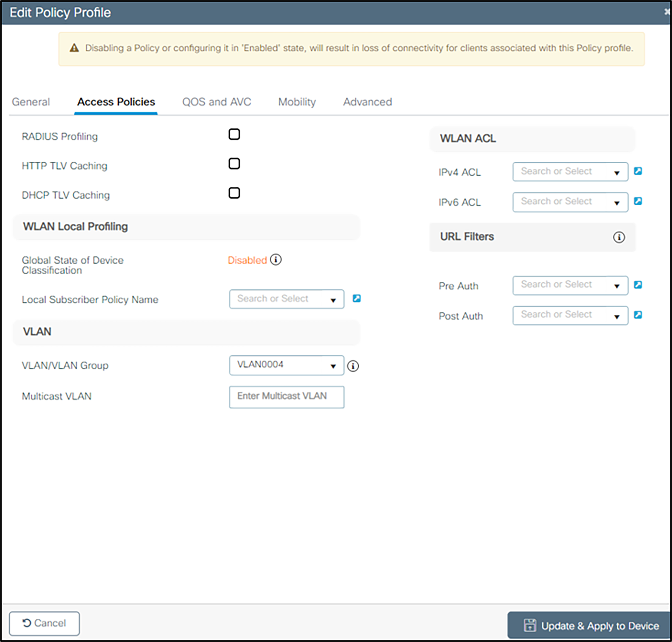Open IPv6 ACL external configuration link icon
672x642 pixels.
pos(638,202)
